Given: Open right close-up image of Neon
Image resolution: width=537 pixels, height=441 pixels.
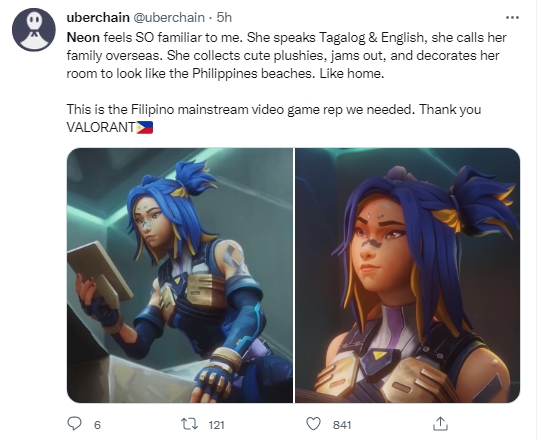Looking at the screenshot, I should [x=408, y=275].
